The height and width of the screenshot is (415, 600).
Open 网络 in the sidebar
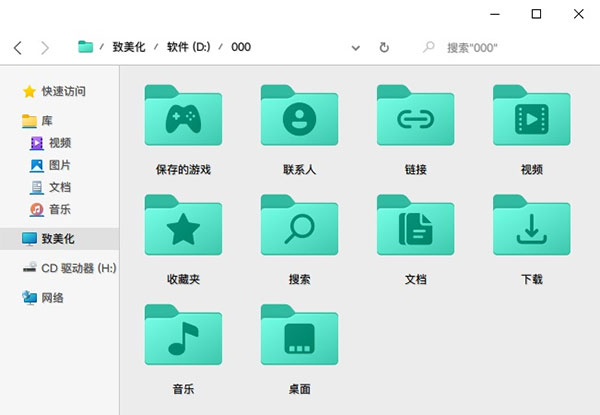pyautogui.click(x=52, y=297)
